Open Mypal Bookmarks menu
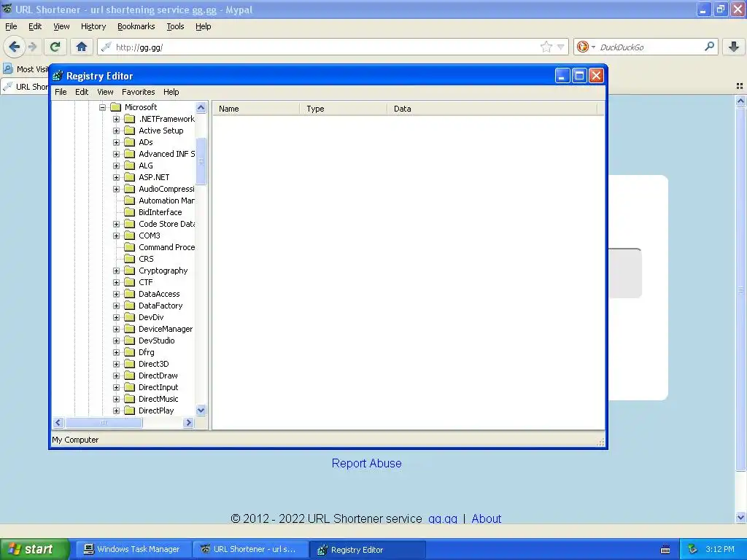 pos(136,26)
